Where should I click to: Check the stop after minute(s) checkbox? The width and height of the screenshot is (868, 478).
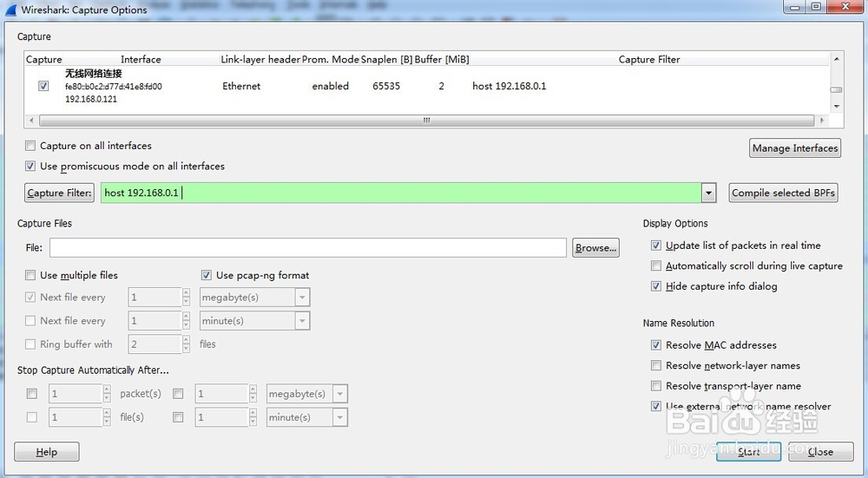pos(178,417)
